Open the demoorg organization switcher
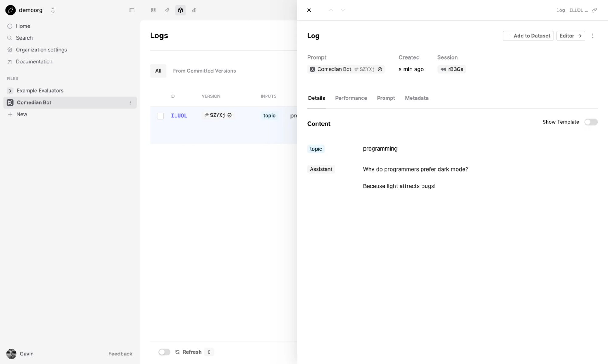Screen dimensions: 608x364 [x=53, y=10]
